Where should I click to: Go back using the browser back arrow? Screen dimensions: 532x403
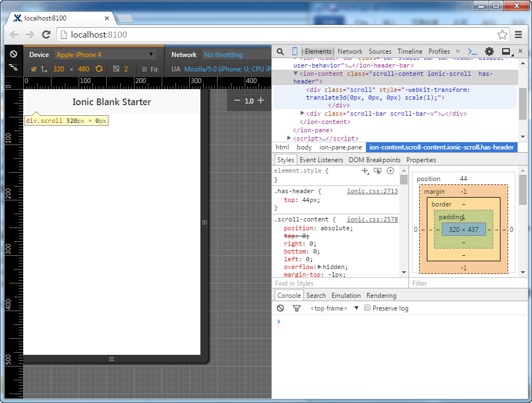click(14, 35)
